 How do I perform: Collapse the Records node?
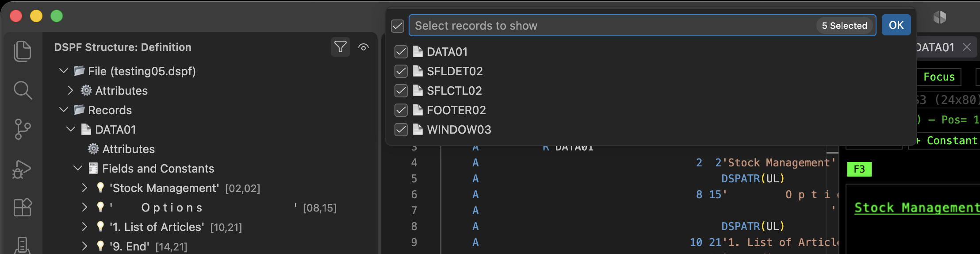tap(64, 110)
